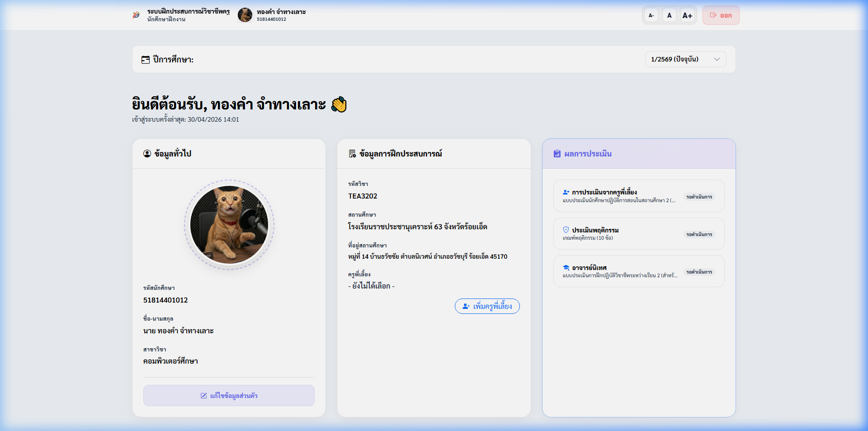The image size is (868, 431).
Task: Reset font size with middle A button
Action: (x=670, y=15)
